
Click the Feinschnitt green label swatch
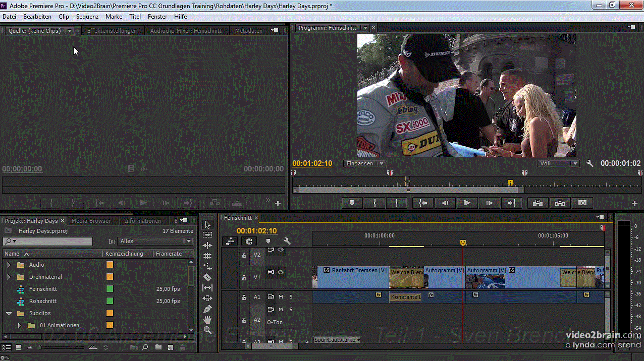(x=110, y=289)
